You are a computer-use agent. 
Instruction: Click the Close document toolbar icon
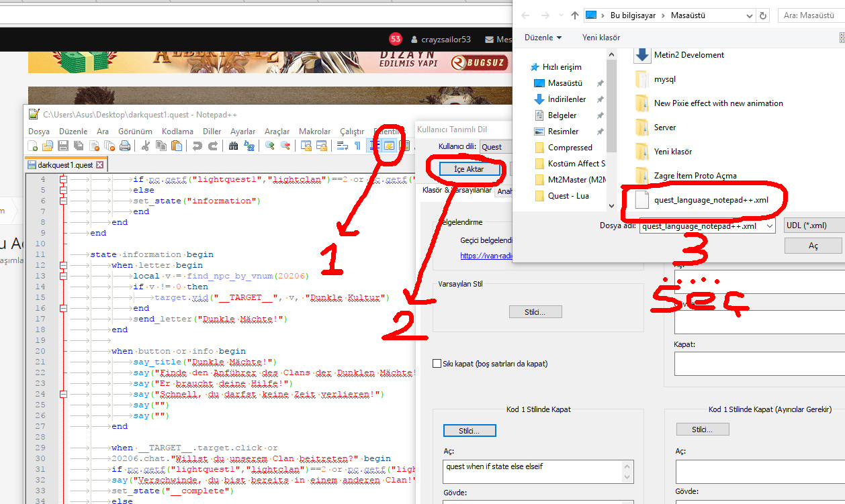[x=94, y=146]
